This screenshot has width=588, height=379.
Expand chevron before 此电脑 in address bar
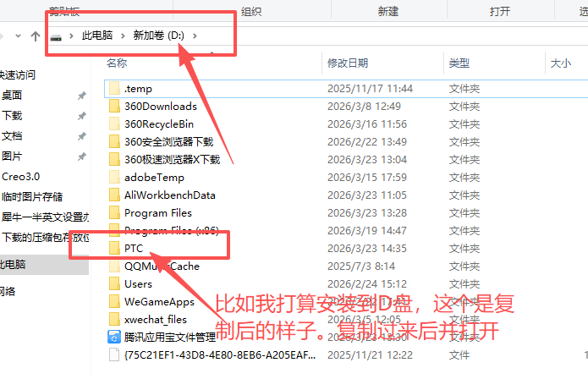tap(71, 36)
